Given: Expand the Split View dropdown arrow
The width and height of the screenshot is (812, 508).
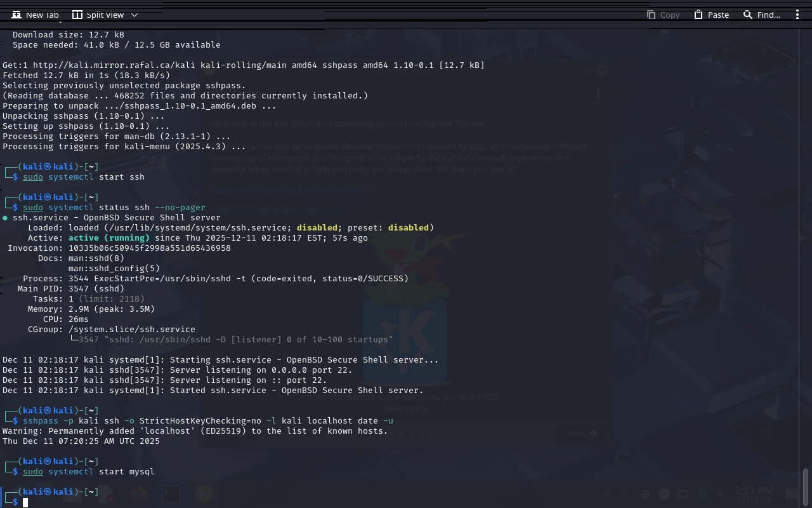Looking at the screenshot, I should click(134, 15).
